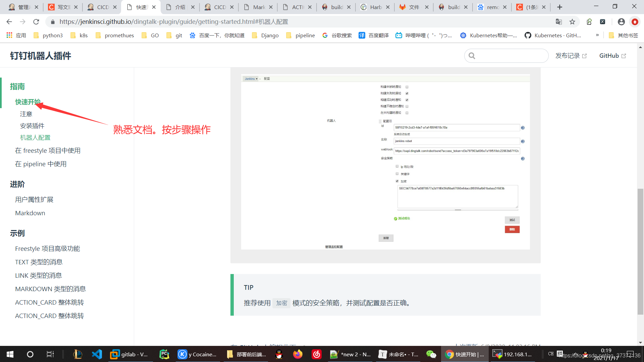The width and height of the screenshot is (644, 362).
Task: Open Windows Start menu
Action: pyautogui.click(x=10, y=354)
